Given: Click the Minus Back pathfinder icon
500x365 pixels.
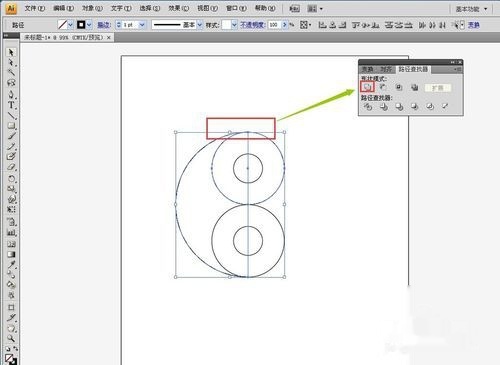Looking at the screenshot, I should click(x=445, y=106).
